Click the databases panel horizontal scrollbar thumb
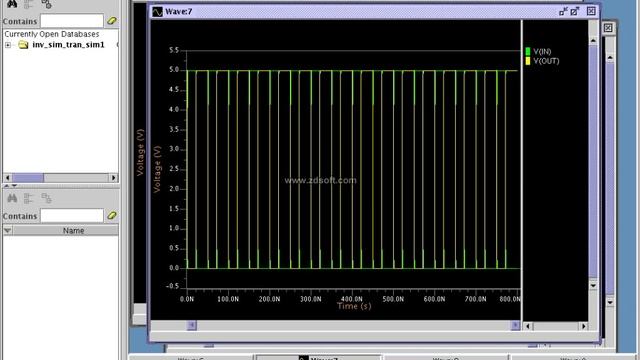Screen dimensions: 640x360 [28, 178]
